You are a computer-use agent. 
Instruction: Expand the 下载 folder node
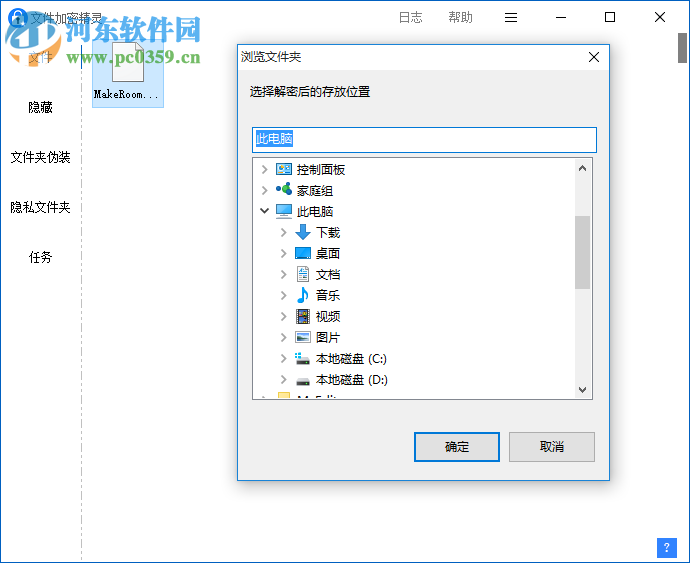coord(283,232)
